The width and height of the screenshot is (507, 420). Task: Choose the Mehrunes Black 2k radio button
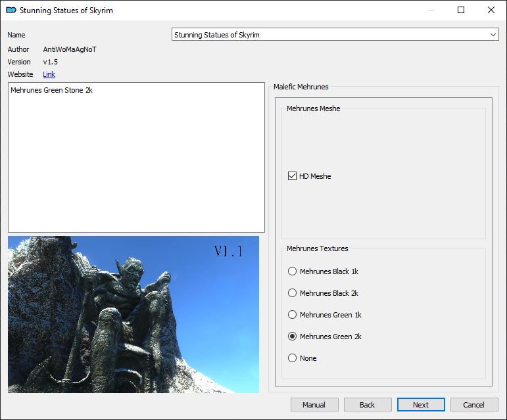[x=293, y=293]
